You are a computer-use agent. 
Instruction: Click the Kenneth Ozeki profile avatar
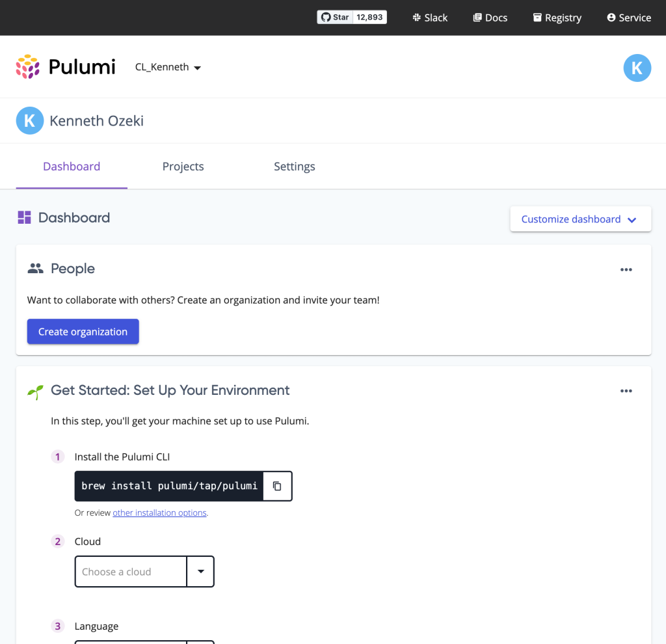click(x=29, y=120)
